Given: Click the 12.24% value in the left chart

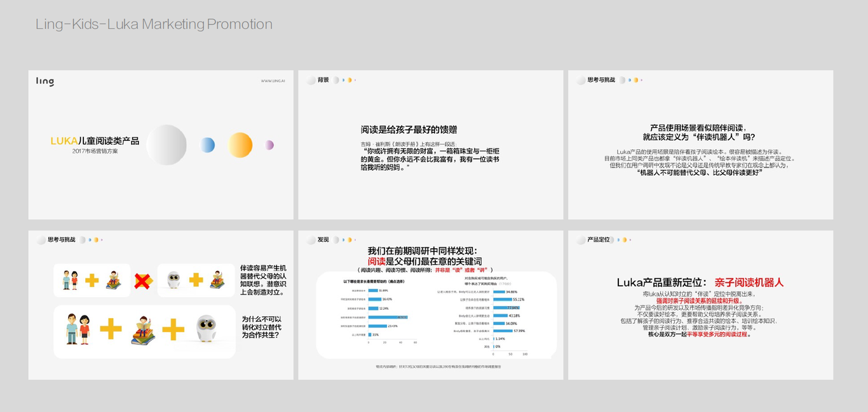Looking at the screenshot, I should coord(384,309).
